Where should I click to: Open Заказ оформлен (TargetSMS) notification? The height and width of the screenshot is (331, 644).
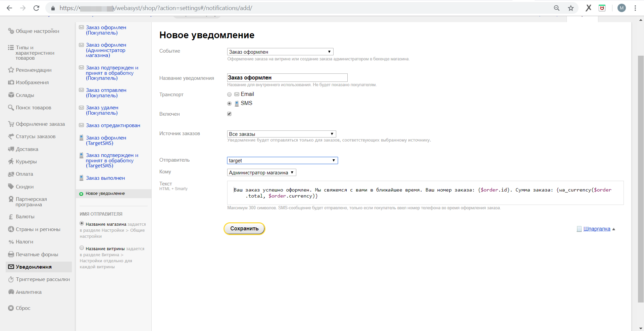(106, 141)
